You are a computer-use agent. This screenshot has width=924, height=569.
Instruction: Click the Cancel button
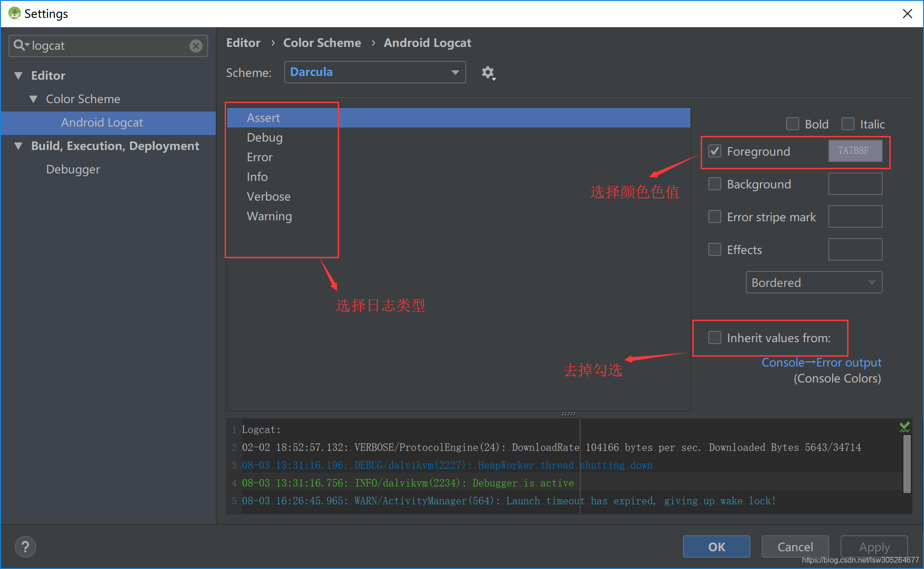click(795, 547)
